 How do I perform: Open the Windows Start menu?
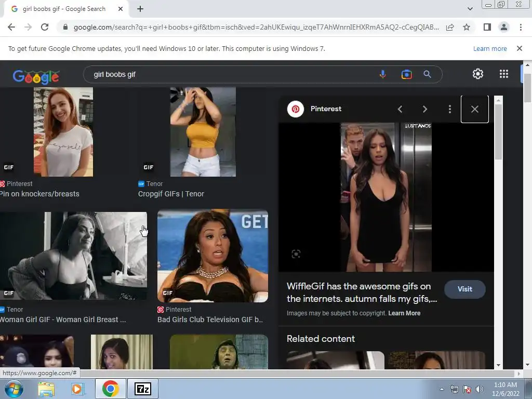click(x=14, y=389)
